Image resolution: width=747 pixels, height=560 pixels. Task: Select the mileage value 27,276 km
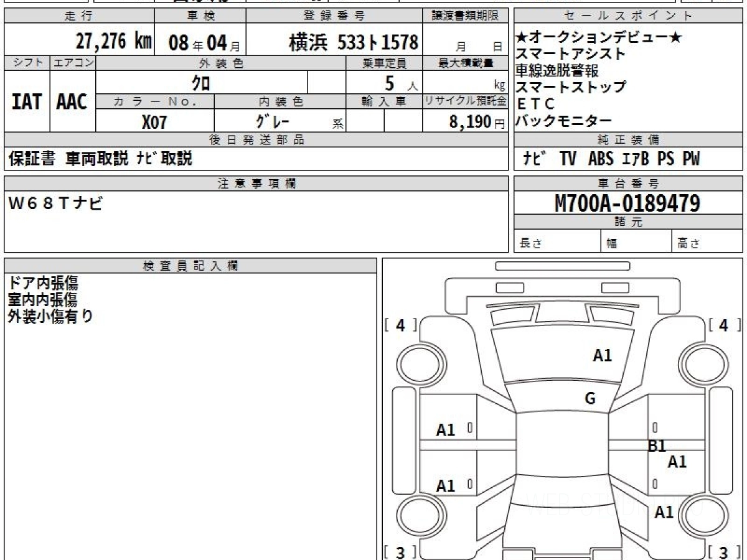[x=114, y=42]
